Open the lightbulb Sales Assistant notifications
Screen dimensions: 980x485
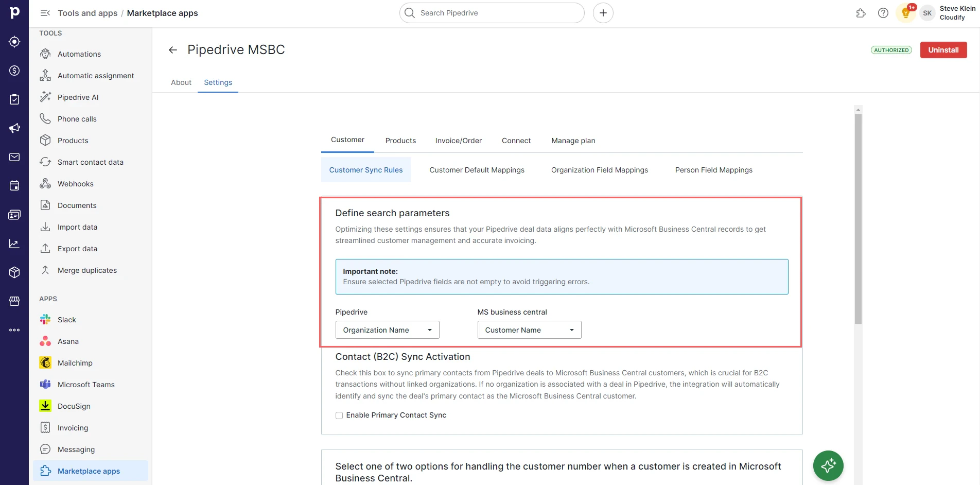[906, 13]
